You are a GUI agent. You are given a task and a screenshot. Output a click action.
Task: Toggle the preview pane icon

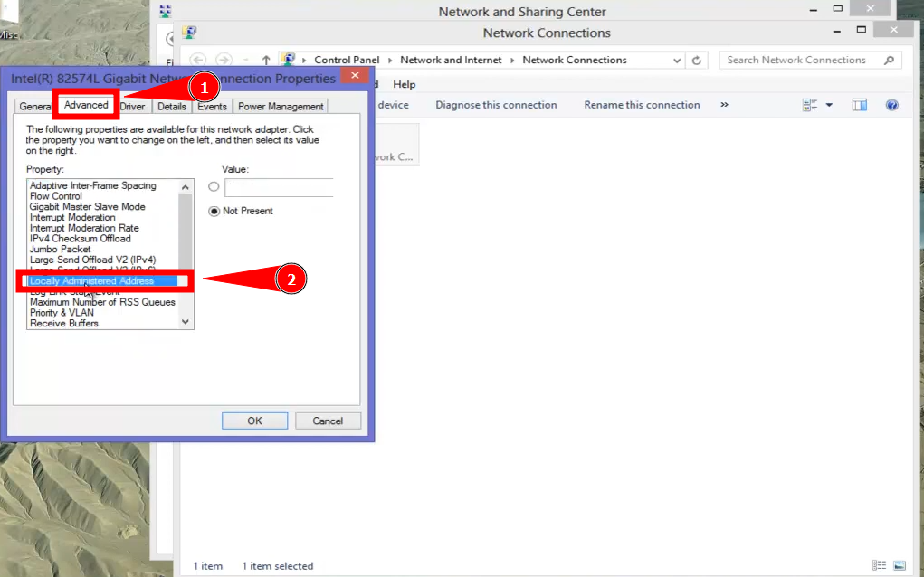pyautogui.click(x=859, y=105)
